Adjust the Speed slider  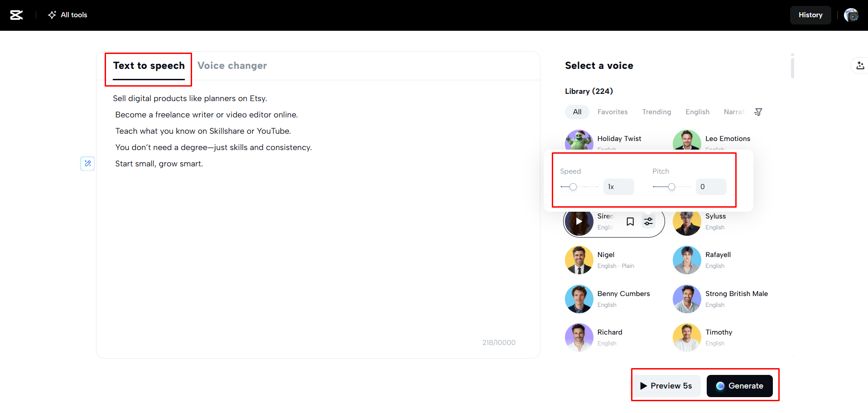pyautogui.click(x=574, y=186)
